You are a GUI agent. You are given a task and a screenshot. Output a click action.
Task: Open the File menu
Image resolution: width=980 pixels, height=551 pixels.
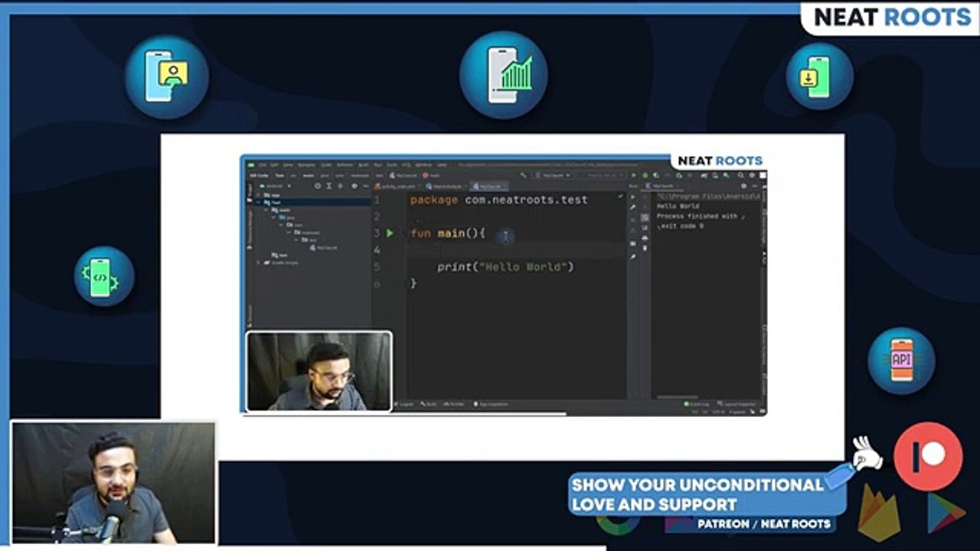[262, 165]
